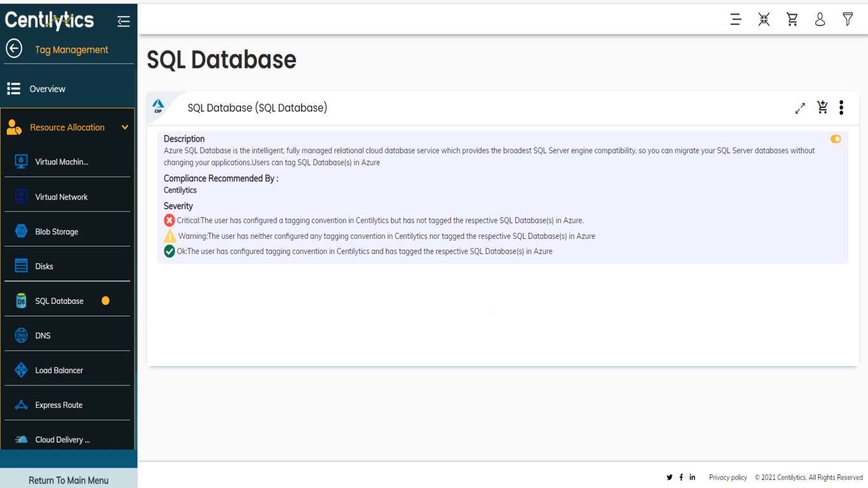Select Express Route in the sidebar
The width and height of the screenshot is (868, 488).
point(58,405)
